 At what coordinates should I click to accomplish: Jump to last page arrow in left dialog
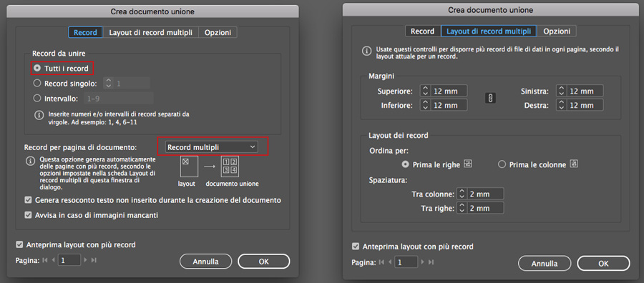coord(94,259)
